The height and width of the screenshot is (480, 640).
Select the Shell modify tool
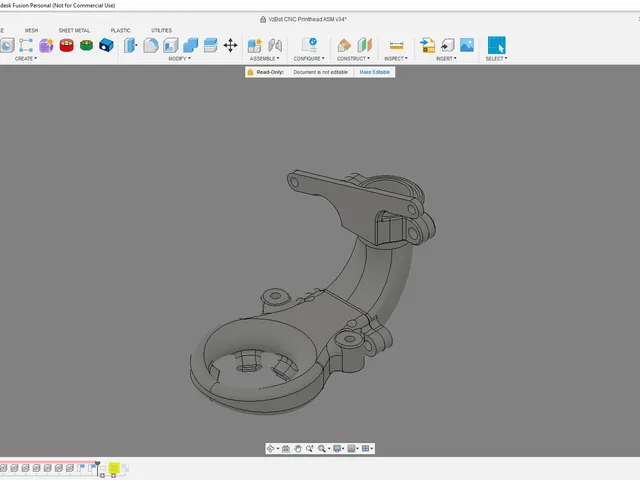point(171,45)
